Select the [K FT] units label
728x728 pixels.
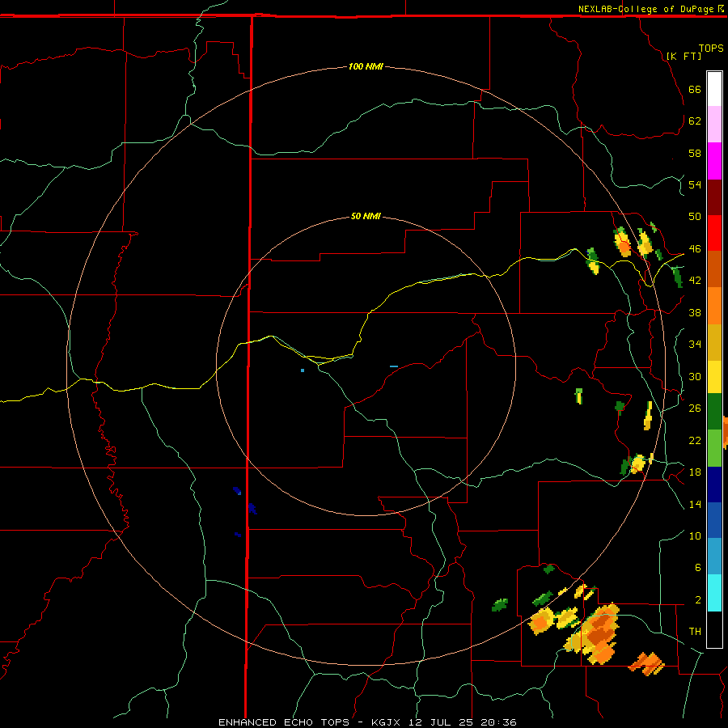(x=684, y=56)
